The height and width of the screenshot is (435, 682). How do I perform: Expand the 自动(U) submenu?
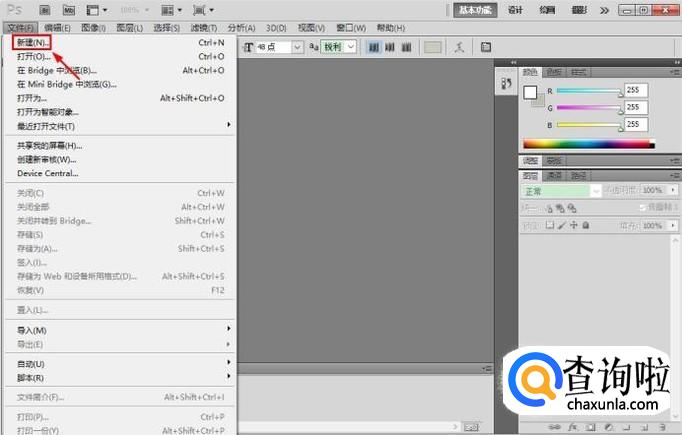coord(120,364)
